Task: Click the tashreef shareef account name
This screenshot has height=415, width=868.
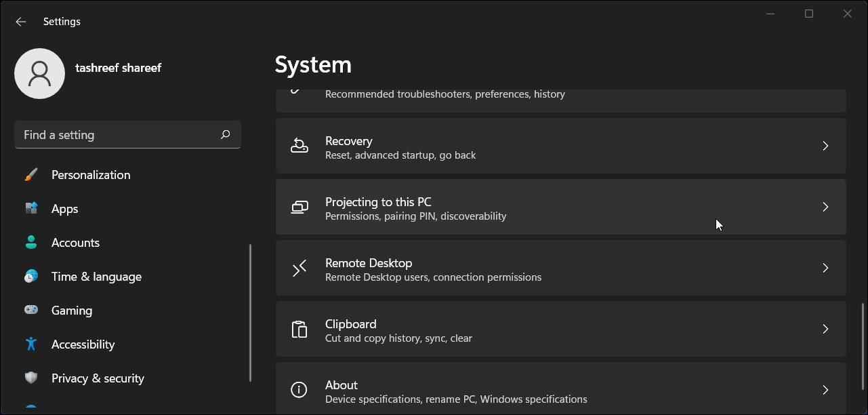Action: point(118,68)
